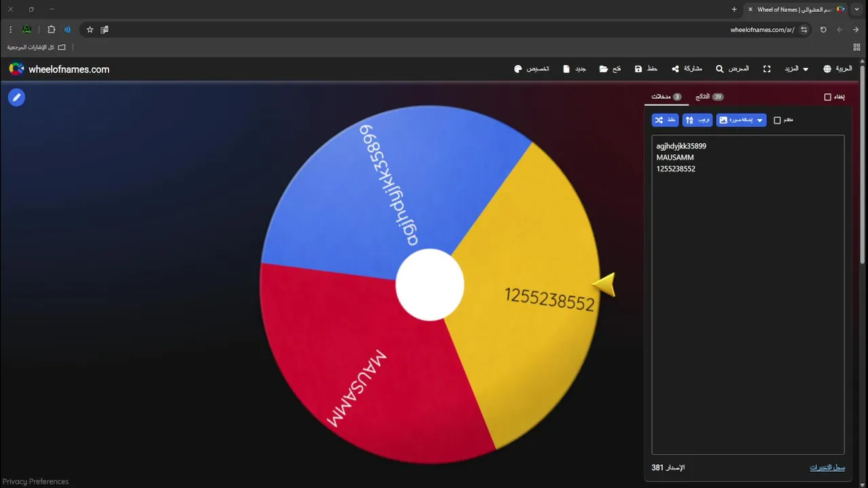Screen dimensions: 868x488
Task: Open the site information icon in address bar
Action: [x=804, y=30]
